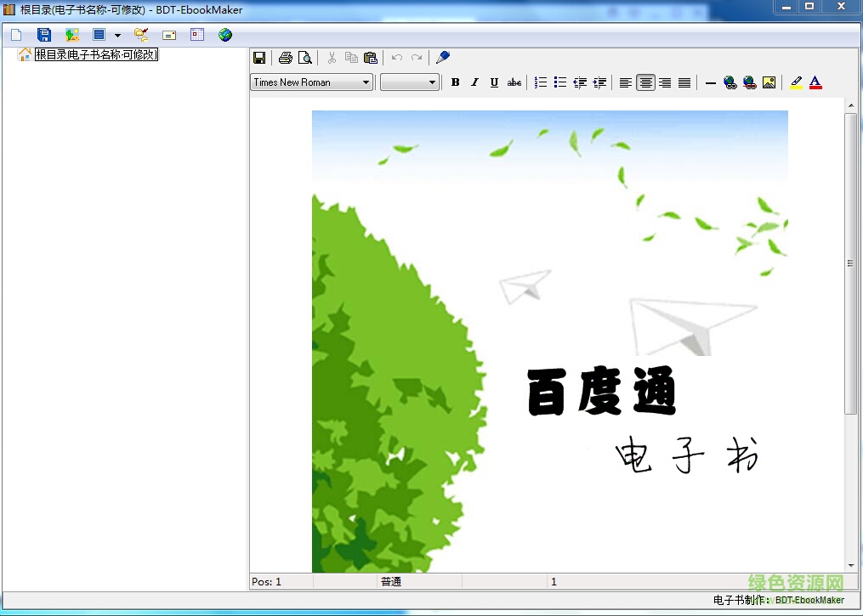Open the print preview
The height and width of the screenshot is (616, 863).
coord(305,57)
